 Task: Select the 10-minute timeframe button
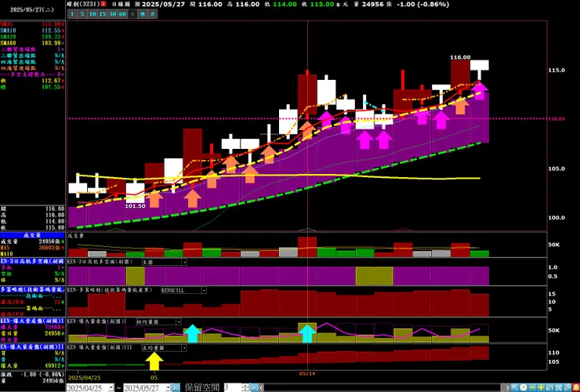click(x=92, y=14)
